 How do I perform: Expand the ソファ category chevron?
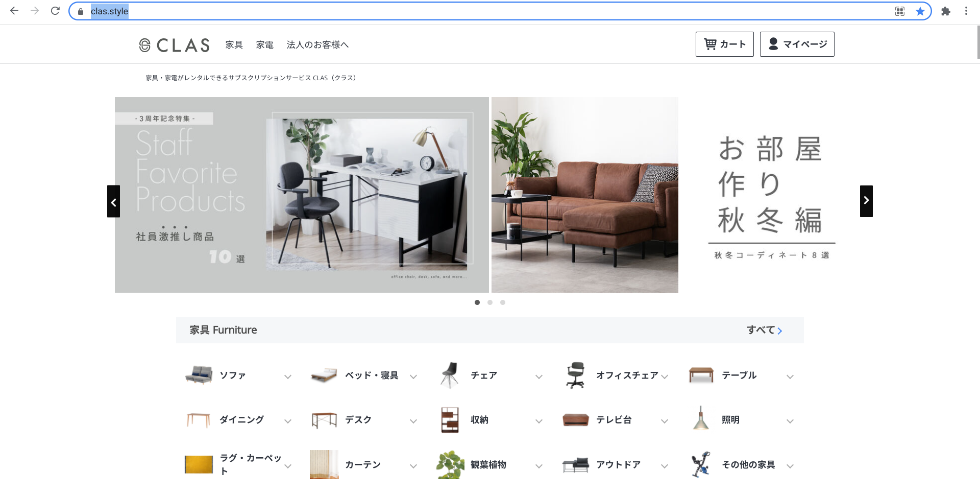288,377
